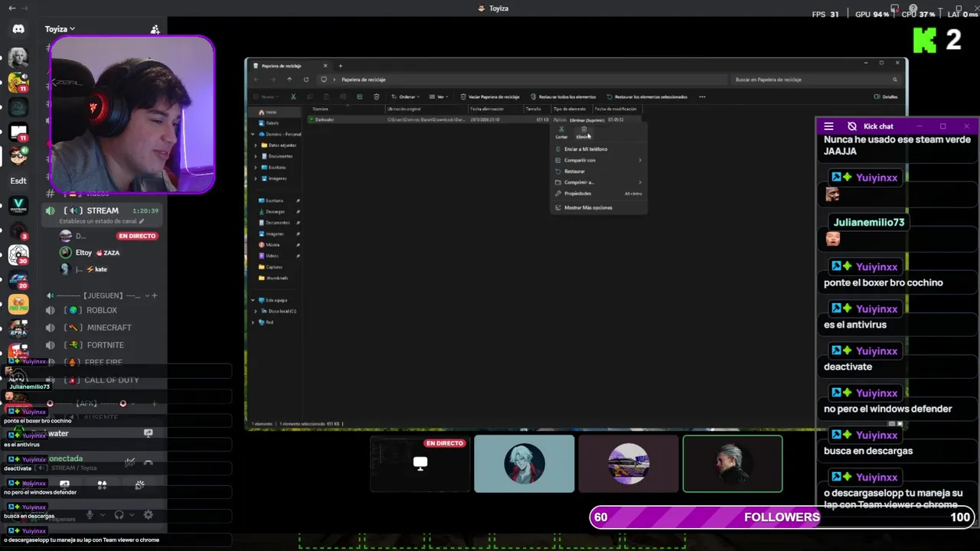Click the delete trash icon in Explorer toolbar
980x551 pixels.
click(x=376, y=97)
